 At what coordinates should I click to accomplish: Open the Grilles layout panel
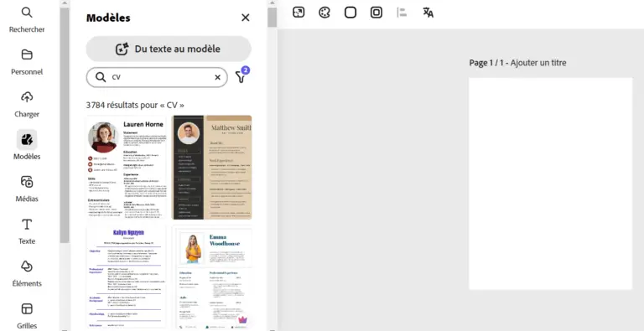tap(27, 315)
